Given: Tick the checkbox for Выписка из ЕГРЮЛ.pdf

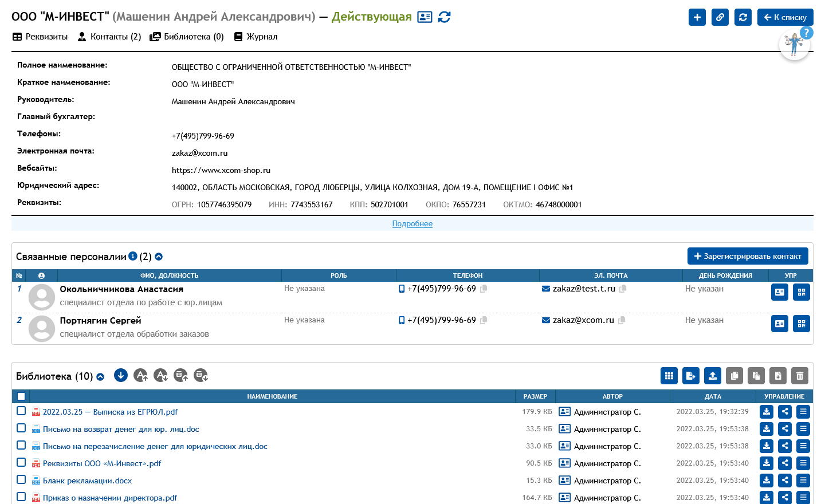Looking at the screenshot, I should [21, 411].
